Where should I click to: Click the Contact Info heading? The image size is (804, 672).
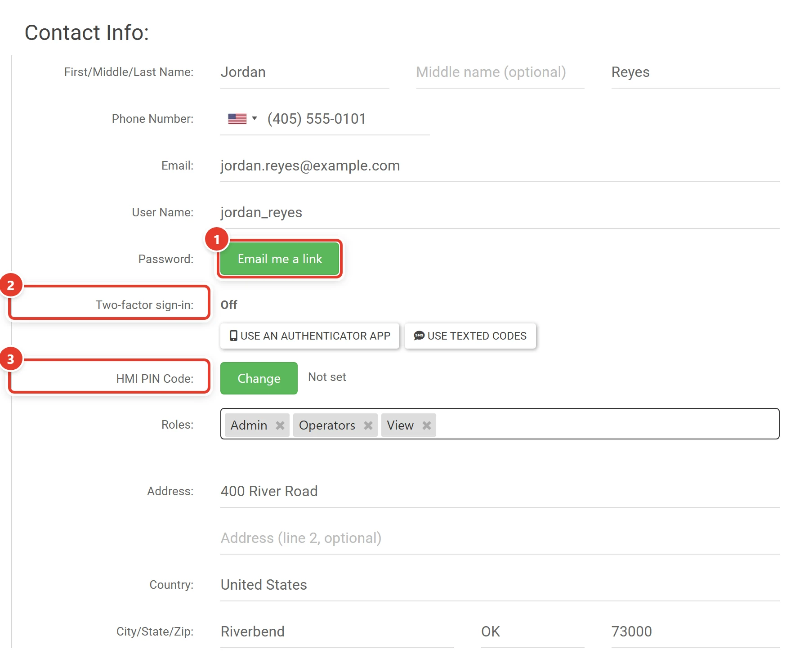click(87, 33)
